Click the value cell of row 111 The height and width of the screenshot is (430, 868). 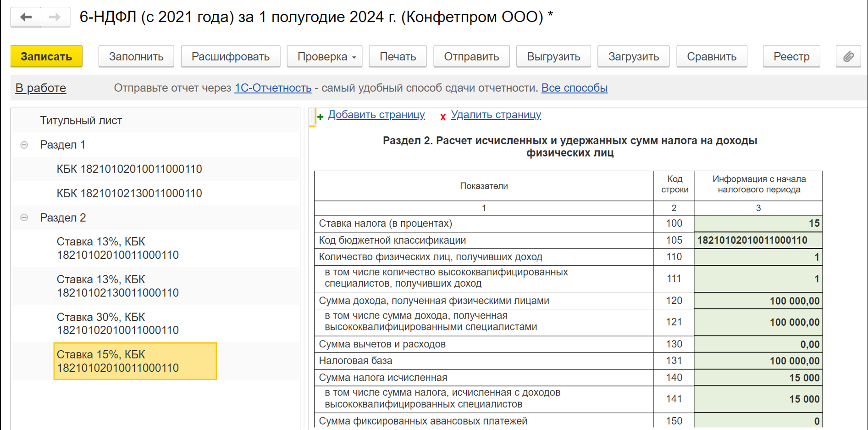click(x=758, y=279)
